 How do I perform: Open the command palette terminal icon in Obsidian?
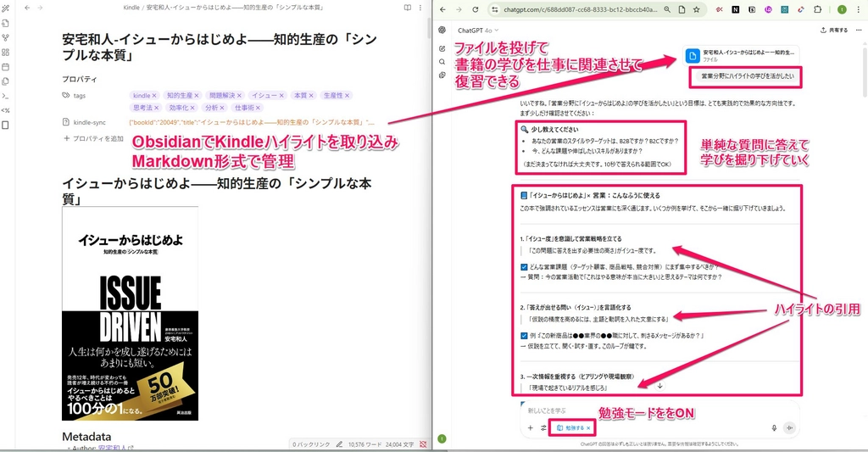[x=6, y=96]
